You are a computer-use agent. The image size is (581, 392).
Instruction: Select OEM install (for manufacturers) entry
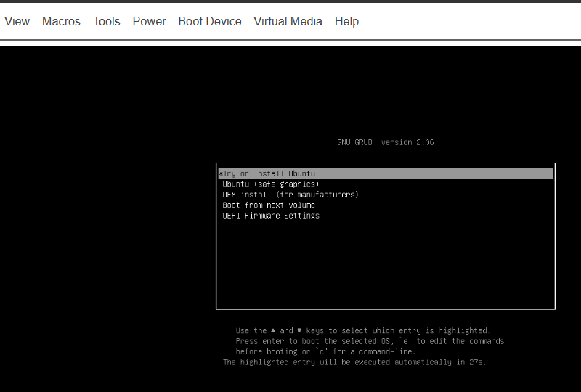[x=290, y=195]
